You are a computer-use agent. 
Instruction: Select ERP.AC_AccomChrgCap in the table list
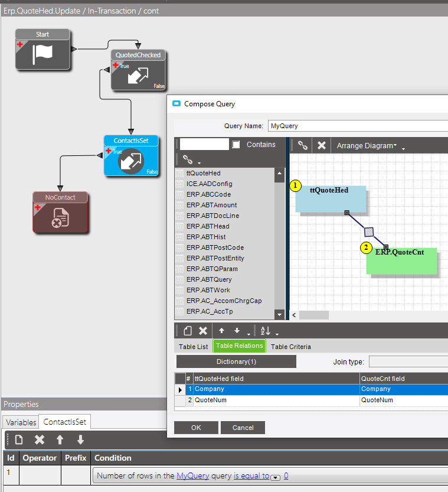coord(224,301)
